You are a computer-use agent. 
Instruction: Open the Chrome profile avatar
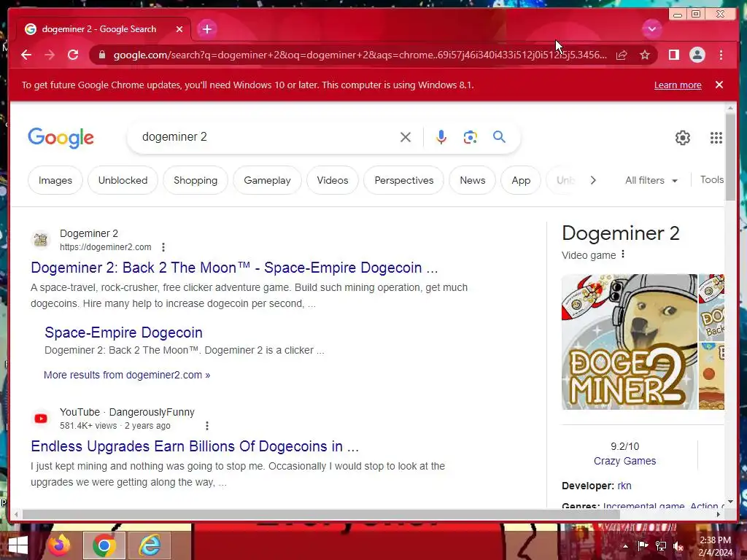(697, 55)
